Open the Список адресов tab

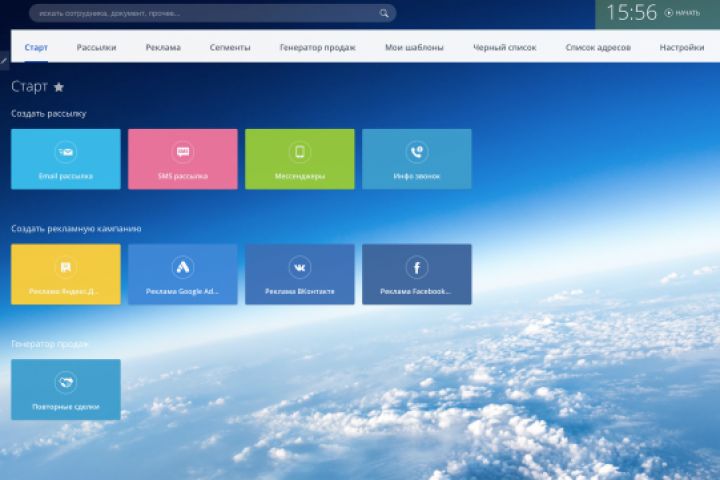pos(598,47)
